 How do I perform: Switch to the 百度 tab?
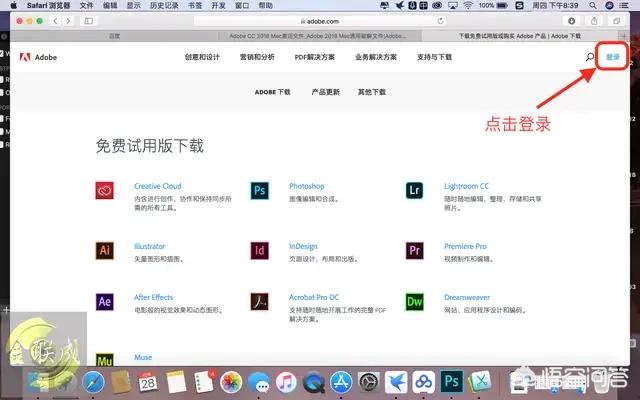coord(114,36)
